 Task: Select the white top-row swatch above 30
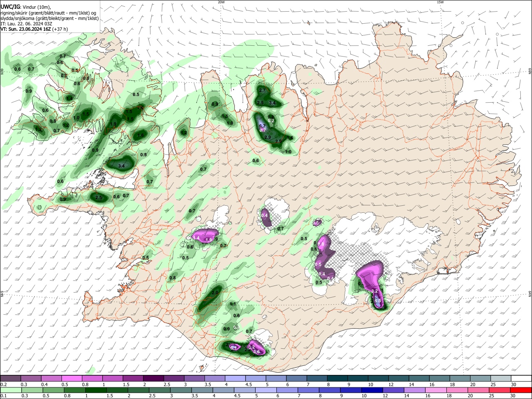(522, 379)
